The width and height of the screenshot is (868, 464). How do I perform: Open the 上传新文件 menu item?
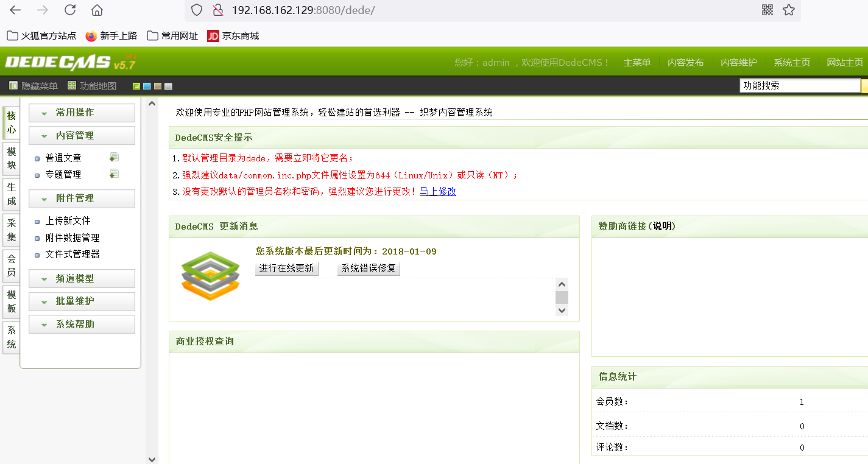pyautogui.click(x=68, y=220)
